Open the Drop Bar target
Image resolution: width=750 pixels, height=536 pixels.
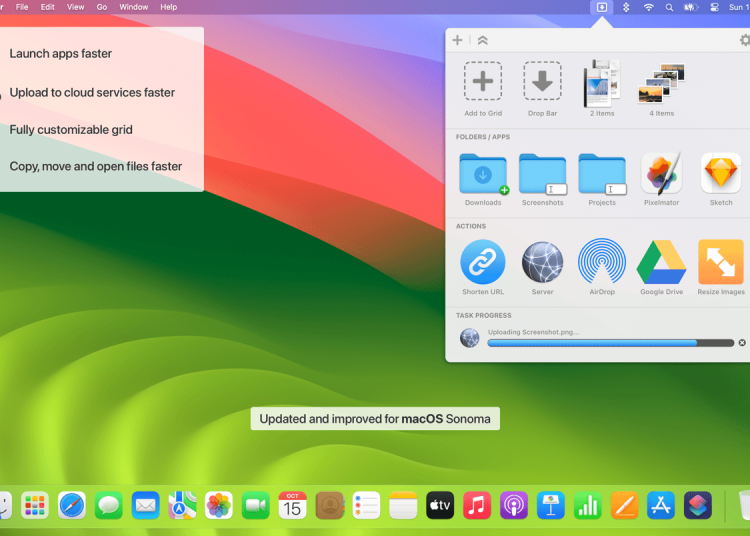point(542,82)
